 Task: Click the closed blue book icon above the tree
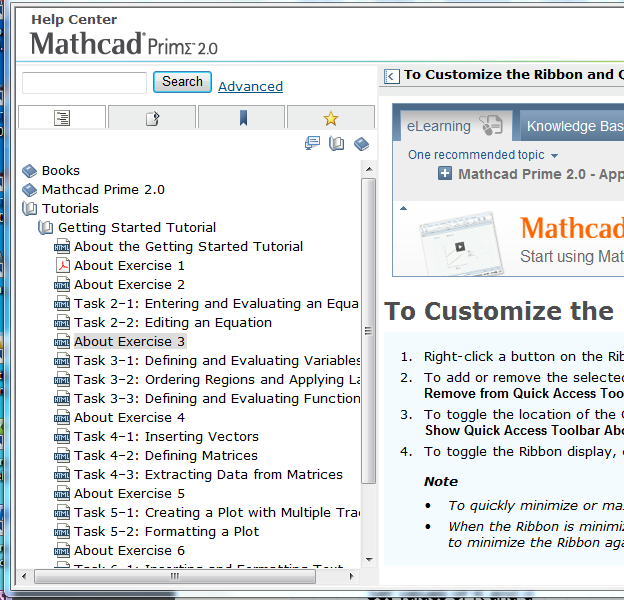(361, 144)
